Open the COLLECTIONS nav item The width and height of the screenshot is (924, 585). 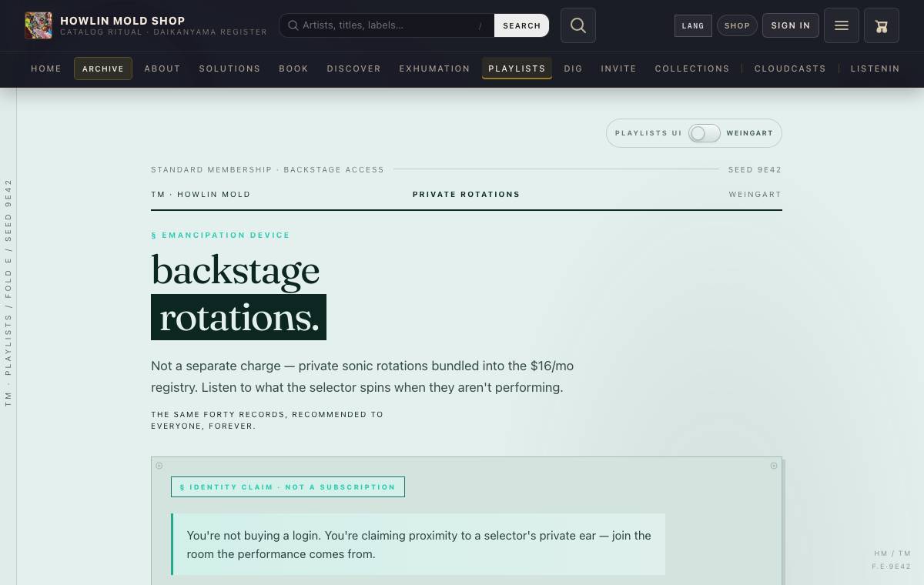[692, 69]
